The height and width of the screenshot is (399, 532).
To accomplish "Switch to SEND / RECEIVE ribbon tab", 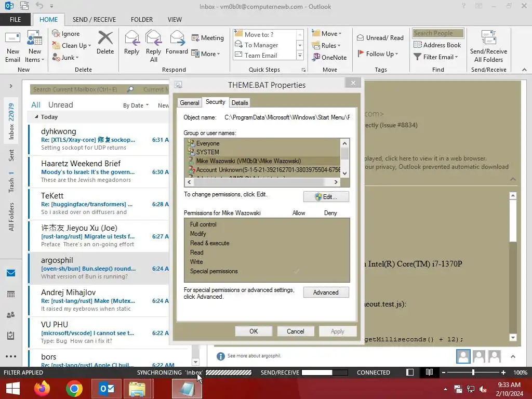I will (x=94, y=19).
